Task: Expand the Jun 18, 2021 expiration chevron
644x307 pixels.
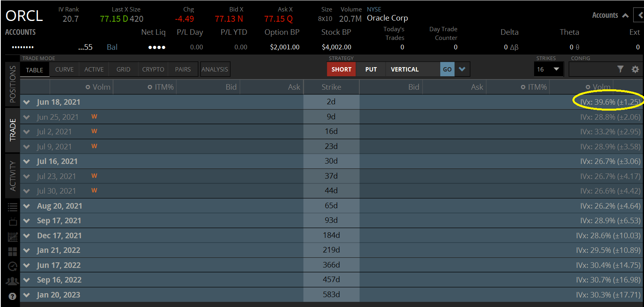Action: click(26, 102)
